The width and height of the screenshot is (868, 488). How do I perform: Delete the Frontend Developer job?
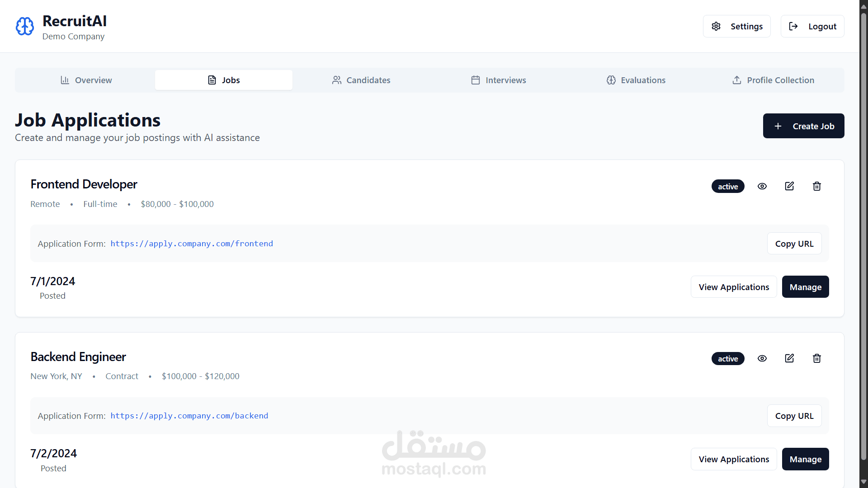(x=816, y=186)
